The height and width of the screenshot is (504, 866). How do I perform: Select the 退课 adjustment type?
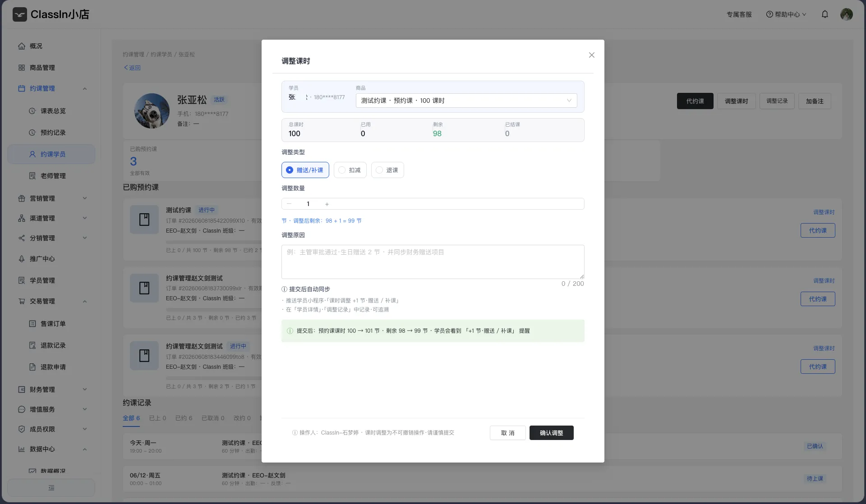tap(387, 170)
